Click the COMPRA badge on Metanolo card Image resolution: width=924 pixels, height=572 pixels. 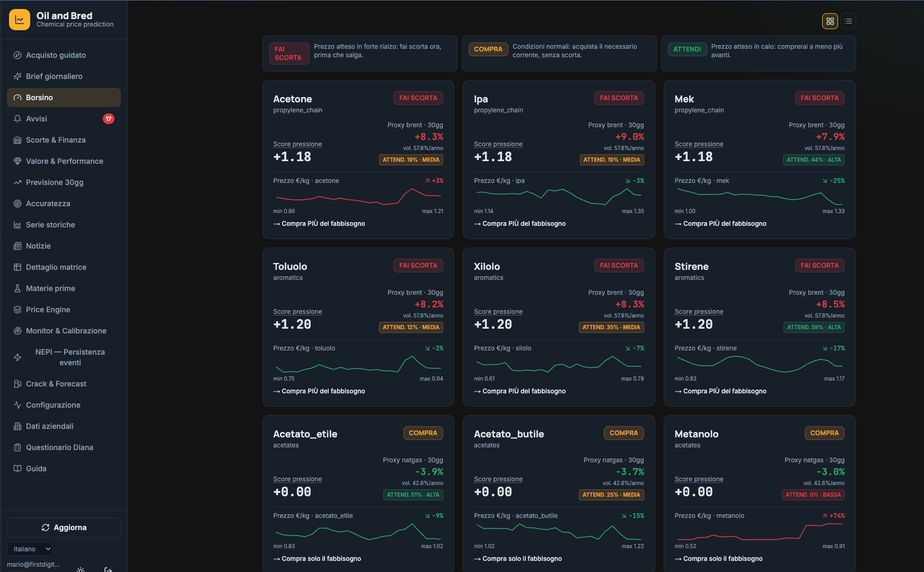[824, 433]
